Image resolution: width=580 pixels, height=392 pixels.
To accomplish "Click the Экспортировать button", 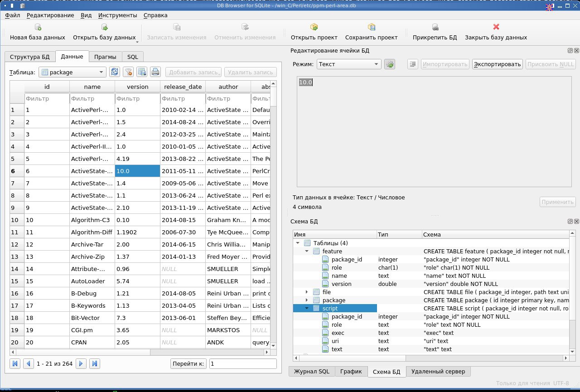I will (x=497, y=64).
